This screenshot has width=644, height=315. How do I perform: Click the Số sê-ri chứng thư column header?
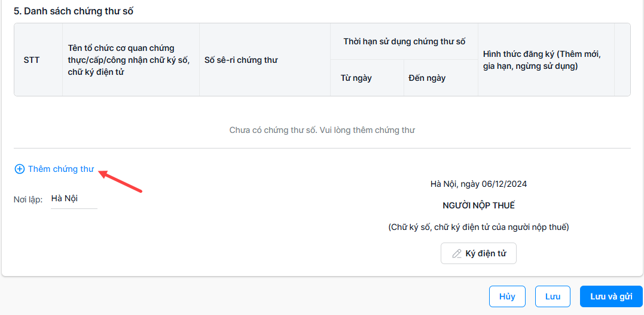tap(241, 60)
